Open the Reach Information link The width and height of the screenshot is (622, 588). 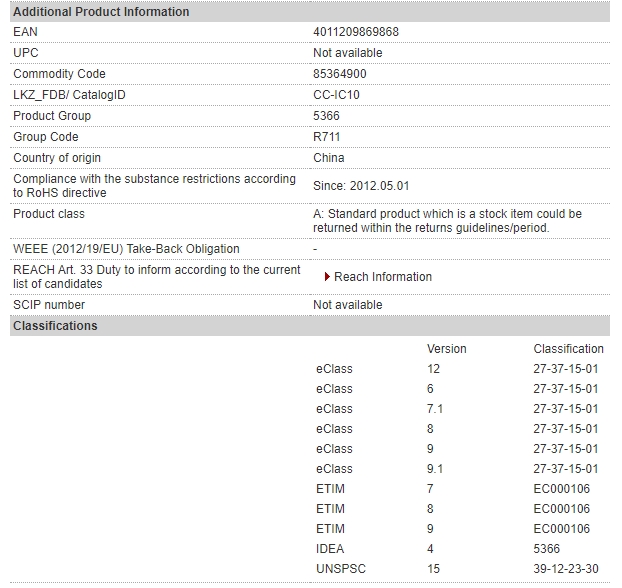click(x=383, y=277)
